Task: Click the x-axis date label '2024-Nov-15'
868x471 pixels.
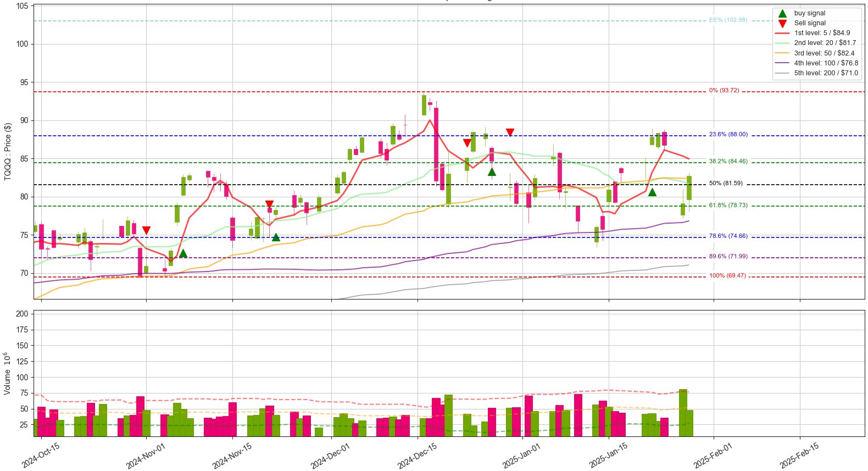Action: coord(232,456)
